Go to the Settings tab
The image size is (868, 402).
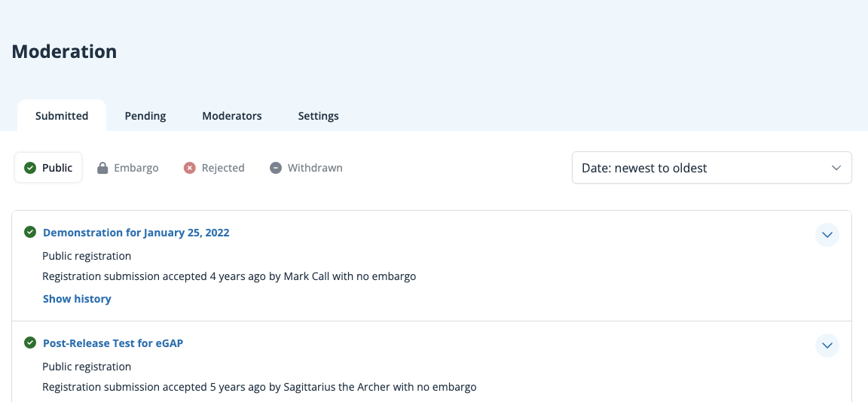coord(318,116)
